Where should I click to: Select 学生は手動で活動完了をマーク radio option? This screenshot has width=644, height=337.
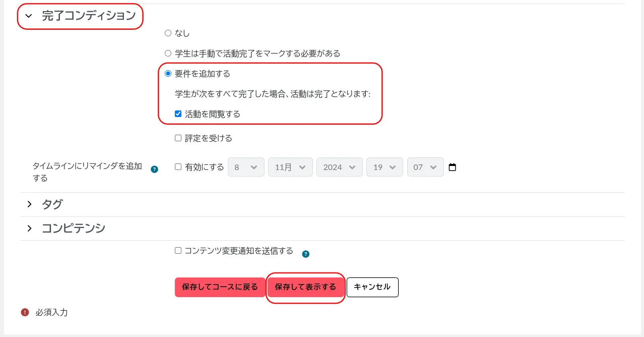(x=168, y=53)
